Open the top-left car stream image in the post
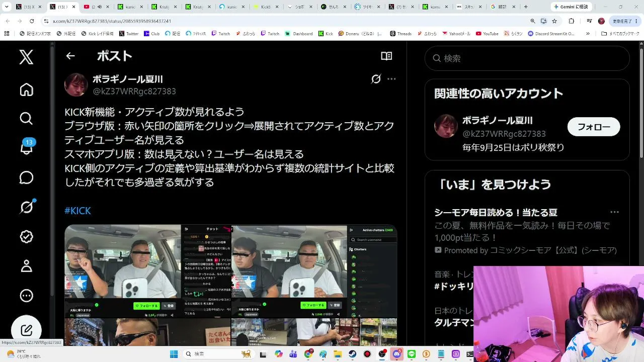This screenshot has width=644, height=362. click(x=147, y=271)
